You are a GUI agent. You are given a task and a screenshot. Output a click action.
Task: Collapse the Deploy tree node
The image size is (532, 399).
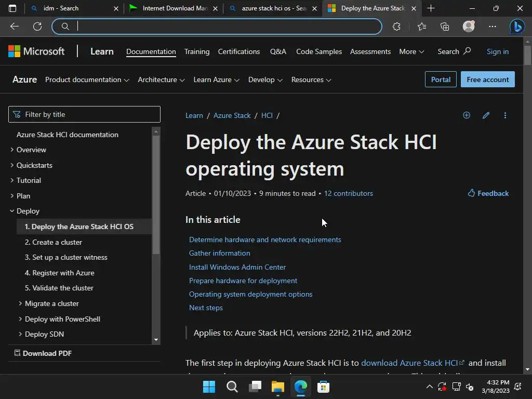[12, 211]
